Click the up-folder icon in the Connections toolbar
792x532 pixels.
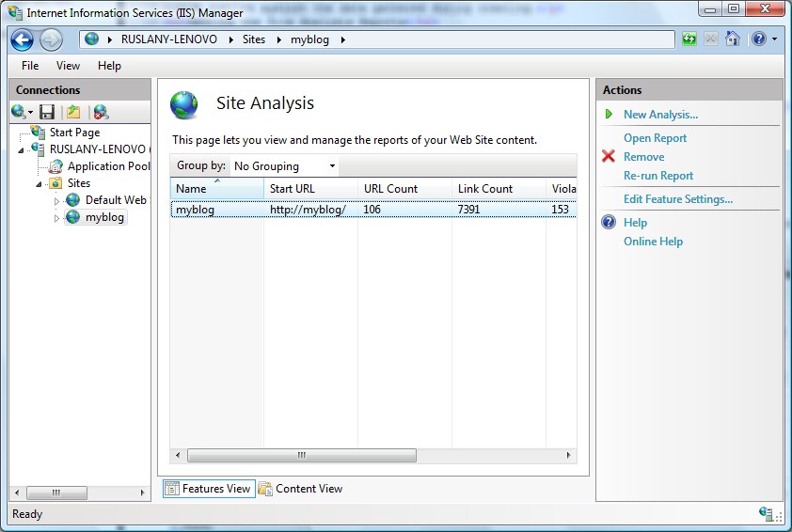pos(73,112)
